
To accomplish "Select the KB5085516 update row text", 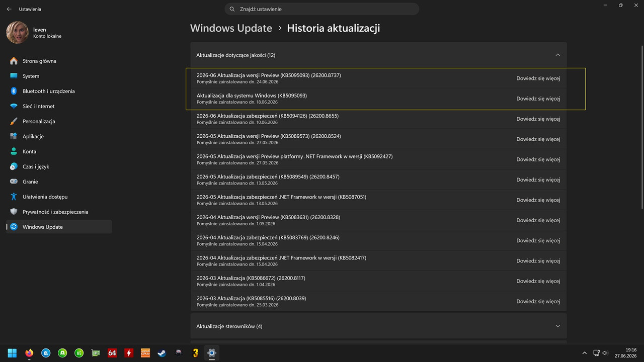I will 251,298.
